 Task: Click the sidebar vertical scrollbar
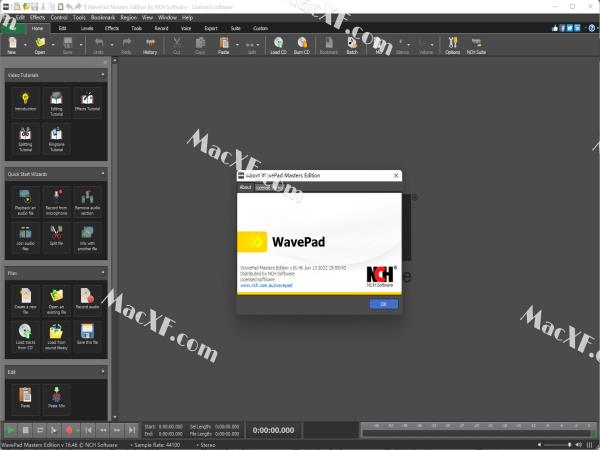tap(115, 237)
